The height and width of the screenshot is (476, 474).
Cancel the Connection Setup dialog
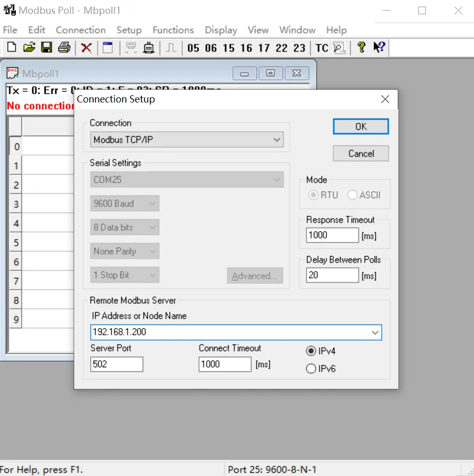pyautogui.click(x=360, y=153)
